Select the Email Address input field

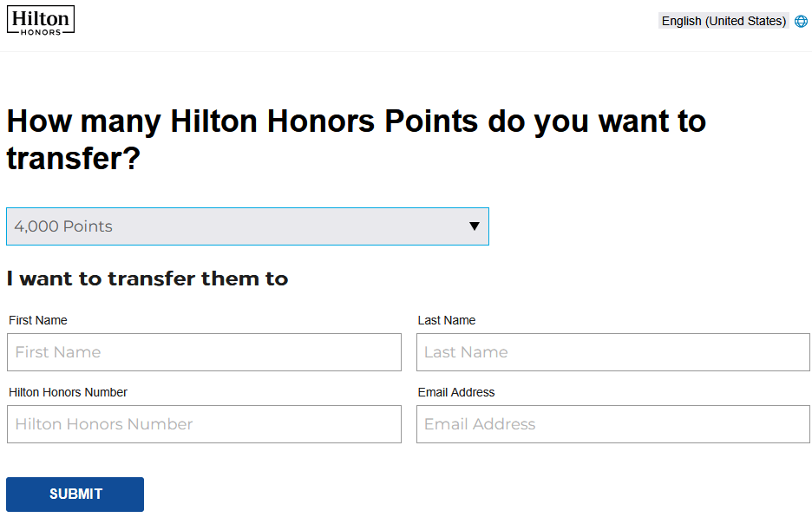[612, 424]
